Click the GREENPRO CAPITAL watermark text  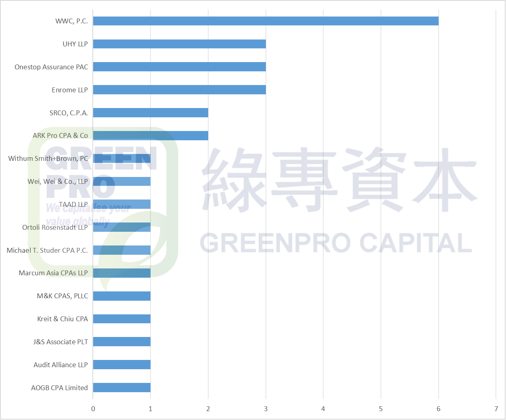click(x=335, y=242)
